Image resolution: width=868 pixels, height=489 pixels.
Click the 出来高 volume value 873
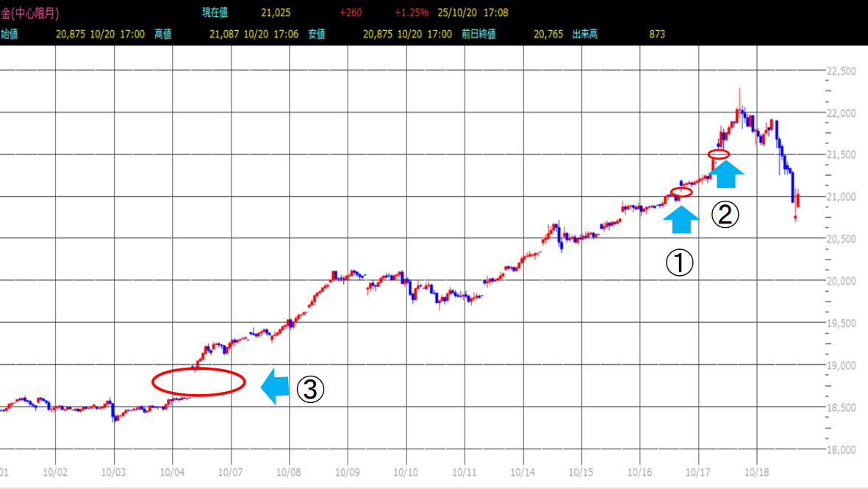(x=659, y=34)
